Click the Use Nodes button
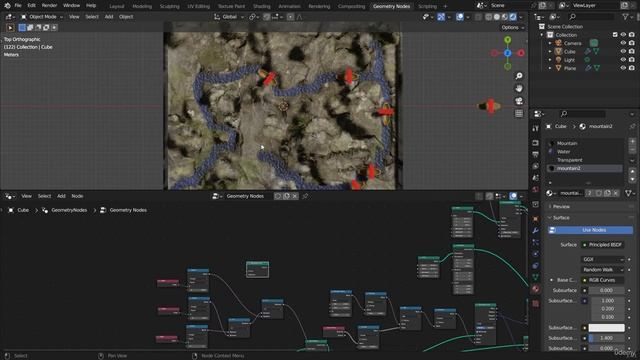This screenshot has height=360, width=640. tap(590, 230)
